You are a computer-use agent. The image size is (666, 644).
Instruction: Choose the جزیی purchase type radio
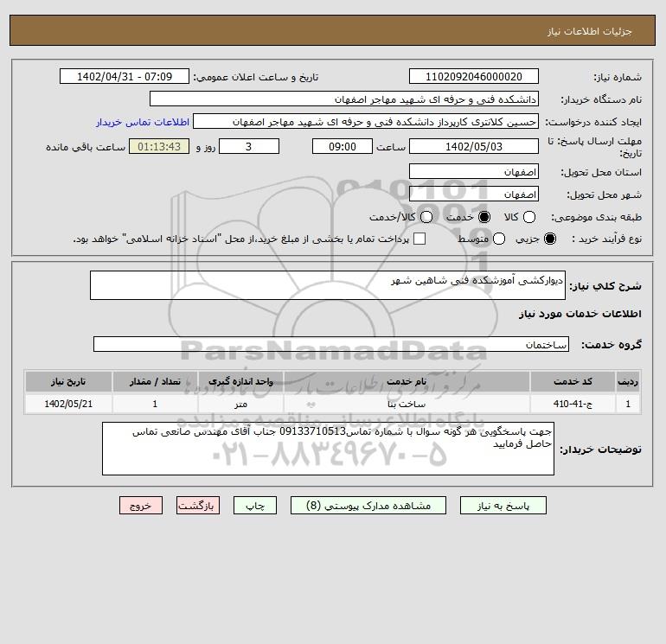tap(550, 239)
